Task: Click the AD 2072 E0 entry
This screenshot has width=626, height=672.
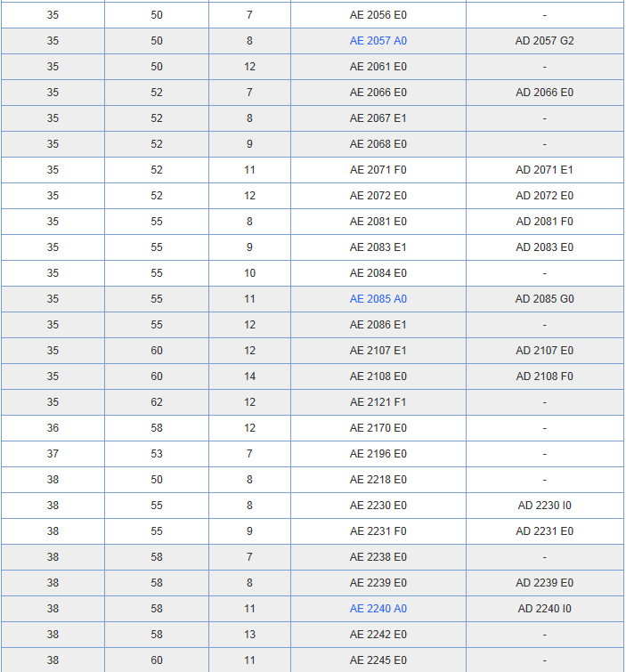Action: [544, 196]
